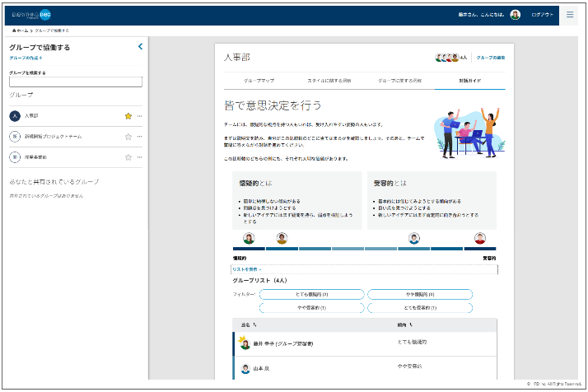
Task: Favorite the 新規開拓プロジェクト・チーム group star
Action: point(128,136)
